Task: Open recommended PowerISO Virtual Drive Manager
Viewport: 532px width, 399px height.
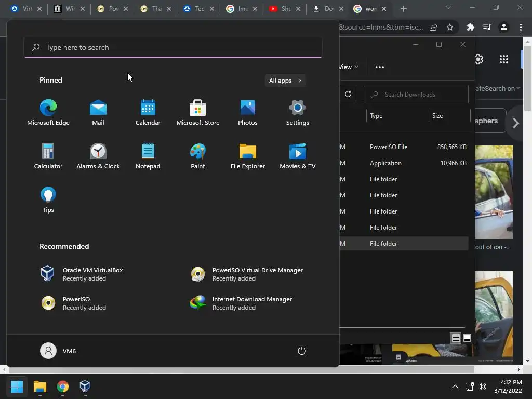Action: tap(247, 274)
